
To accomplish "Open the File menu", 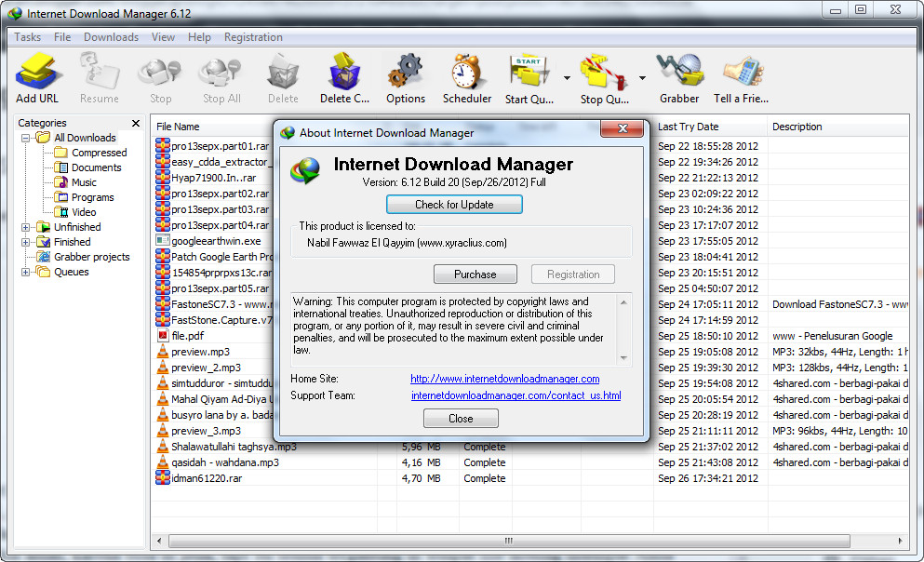I will (61, 37).
